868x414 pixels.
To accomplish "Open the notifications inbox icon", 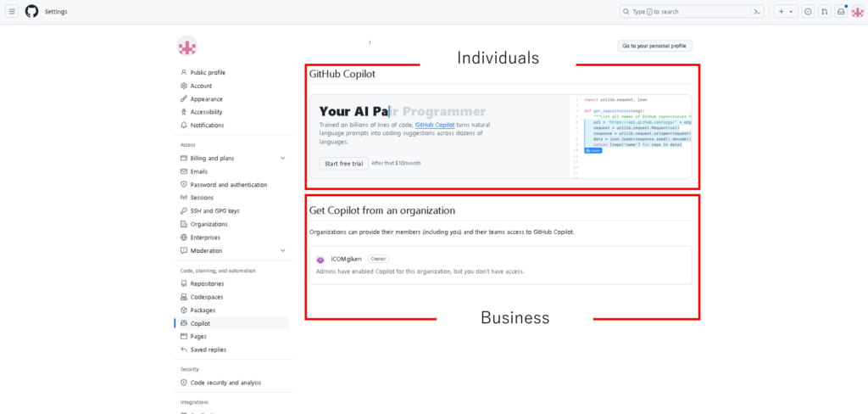I will (841, 12).
